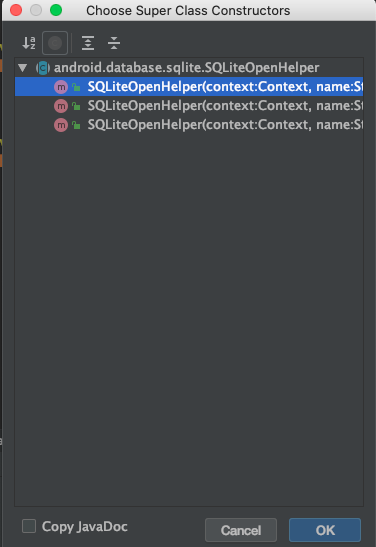Enable the Copy JavaDoc checkbox

29,526
